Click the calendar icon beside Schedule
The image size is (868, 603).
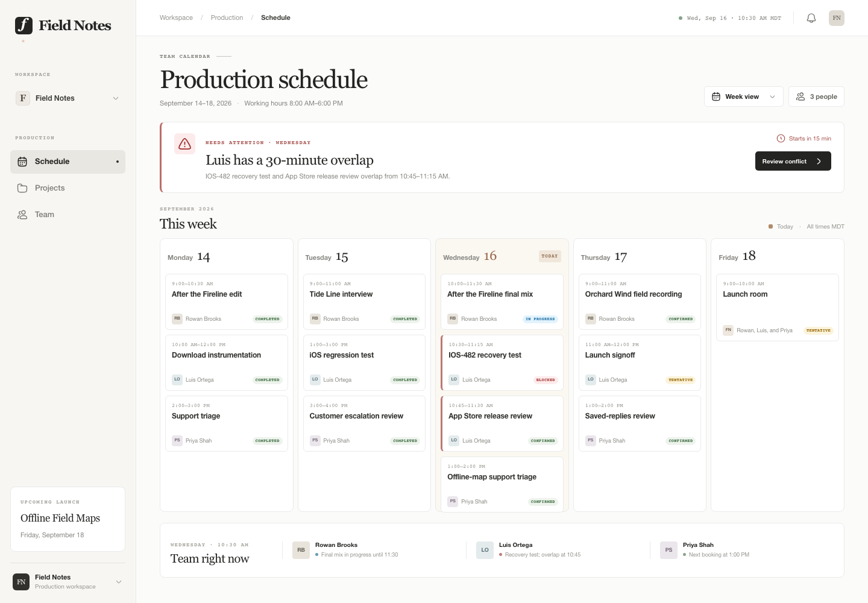click(22, 162)
